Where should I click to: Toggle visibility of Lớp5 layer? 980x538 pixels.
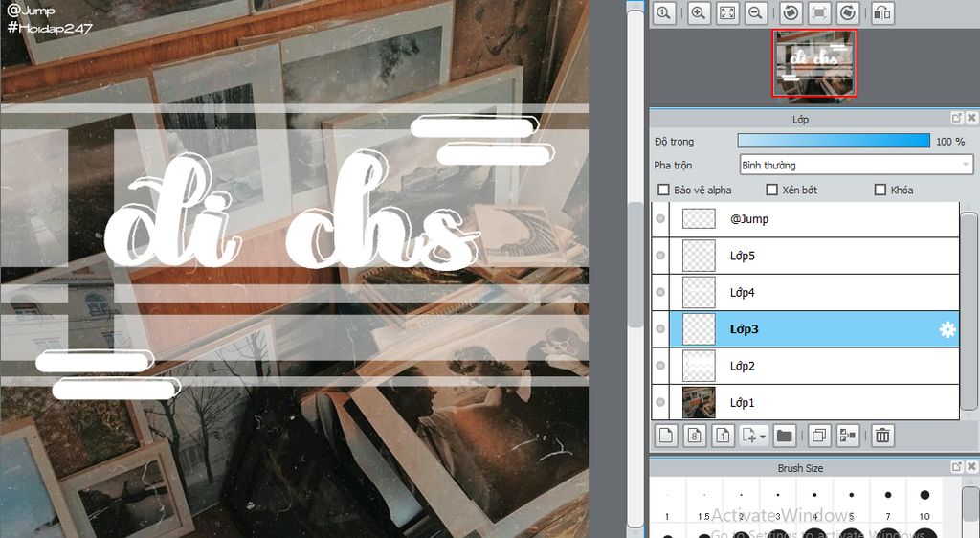(x=660, y=256)
